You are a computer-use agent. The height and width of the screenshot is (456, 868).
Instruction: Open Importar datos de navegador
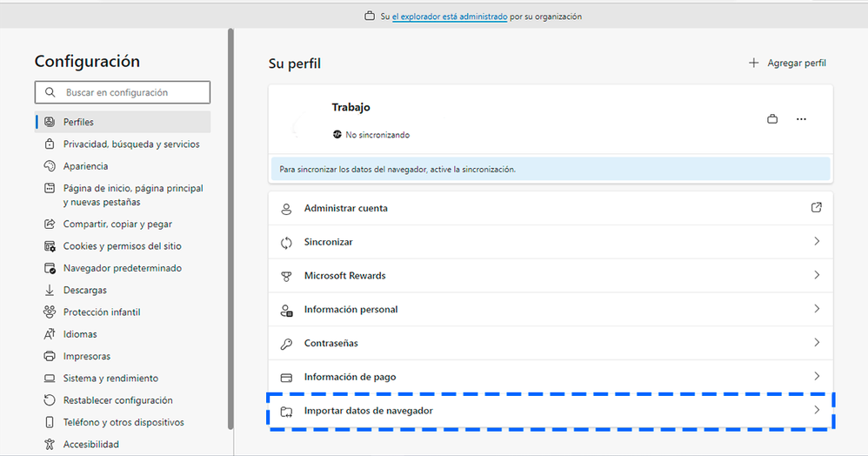pos(551,411)
